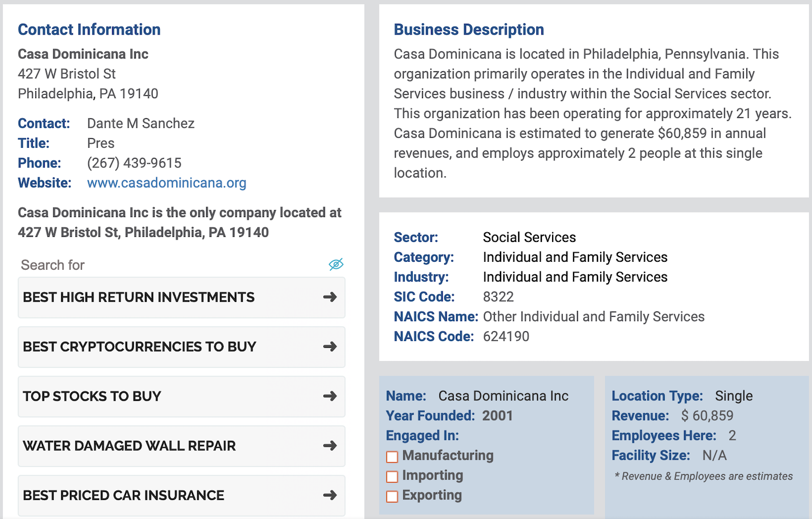The image size is (812, 519).
Task: Open Best Cryptocurrencies To Buy search
Action: pyautogui.click(x=181, y=347)
